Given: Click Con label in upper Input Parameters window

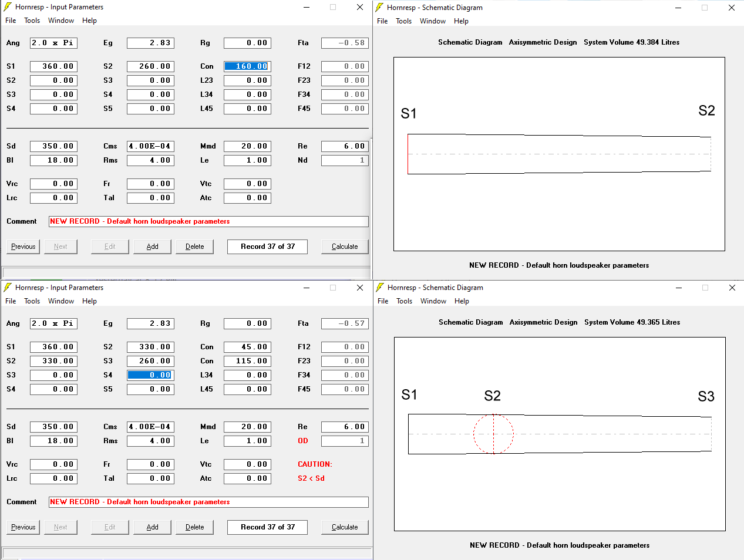Looking at the screenshot, I should pos(207,66).
